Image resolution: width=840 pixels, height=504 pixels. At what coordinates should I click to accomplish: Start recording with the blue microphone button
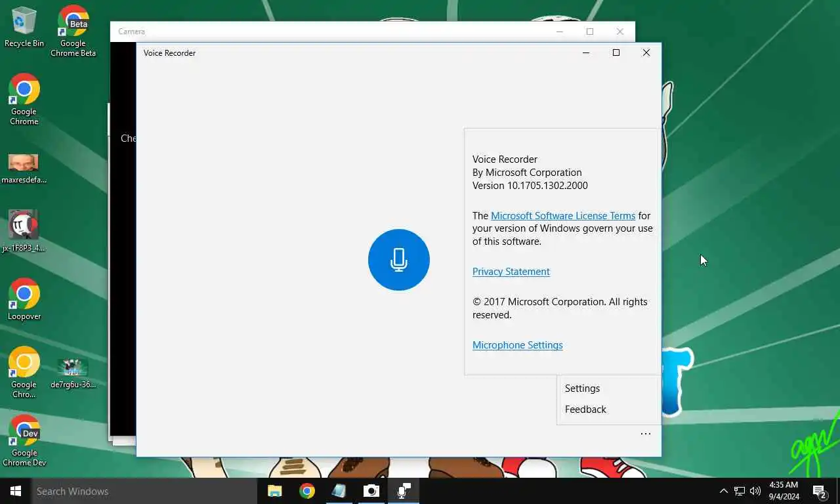pos(399,260)
